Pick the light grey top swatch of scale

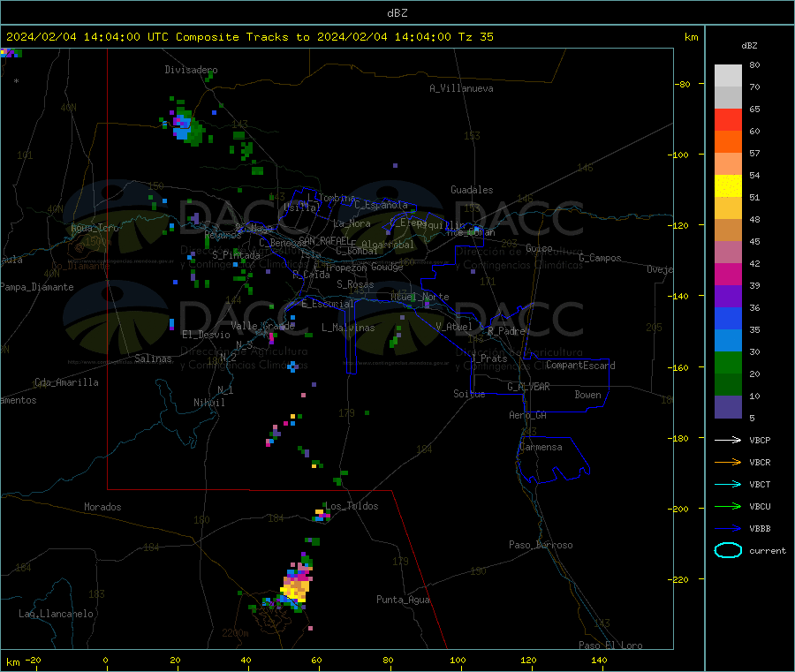pos(728,76)
